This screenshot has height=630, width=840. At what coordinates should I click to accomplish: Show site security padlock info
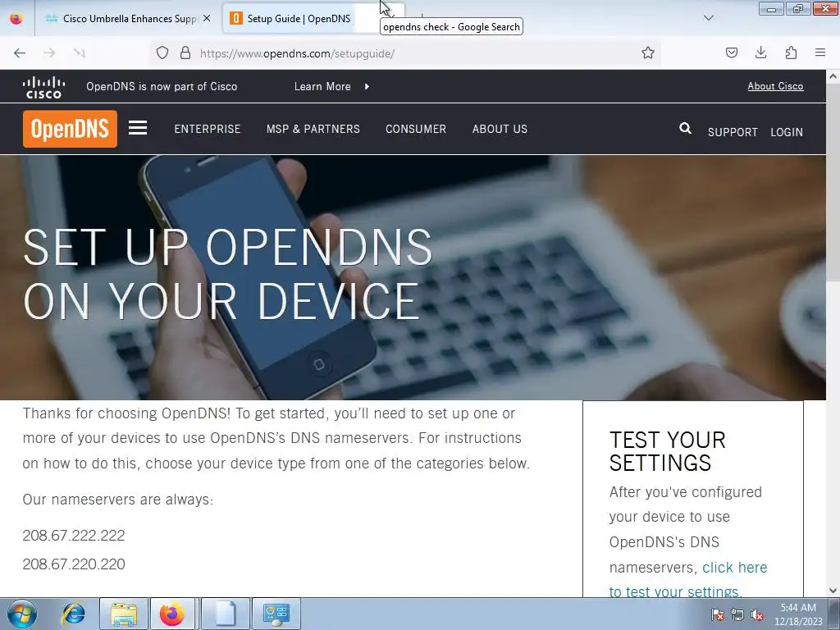click(x=185, y=53)
